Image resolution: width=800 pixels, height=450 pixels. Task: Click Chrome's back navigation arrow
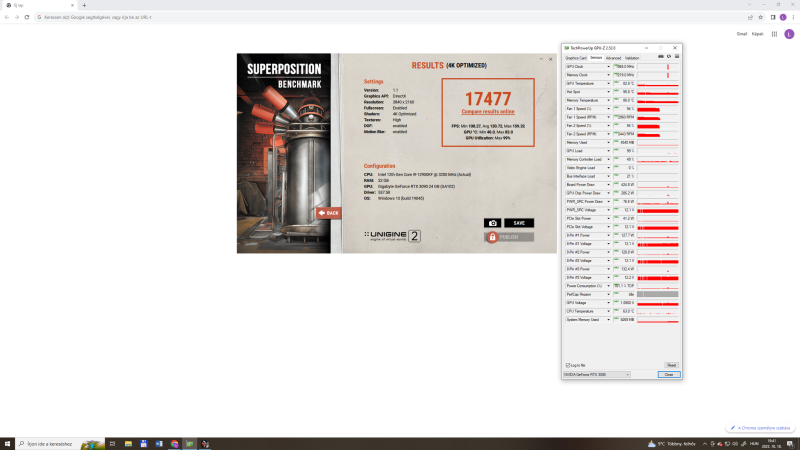click(7, 17)
